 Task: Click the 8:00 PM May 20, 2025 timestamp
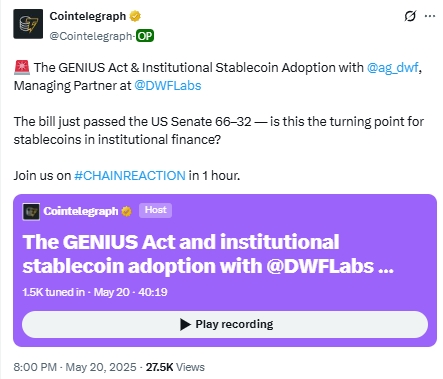pyautogui.click(x=75, y=367)
